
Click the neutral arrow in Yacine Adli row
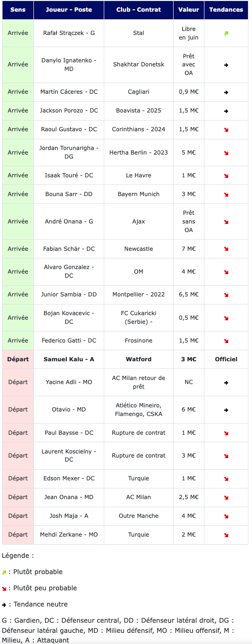[x=226, y=383]
